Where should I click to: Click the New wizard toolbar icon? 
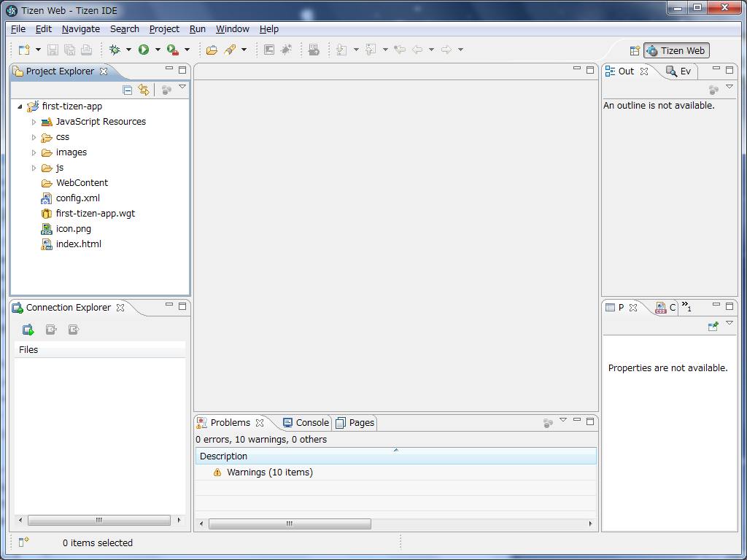click(24, 50)
